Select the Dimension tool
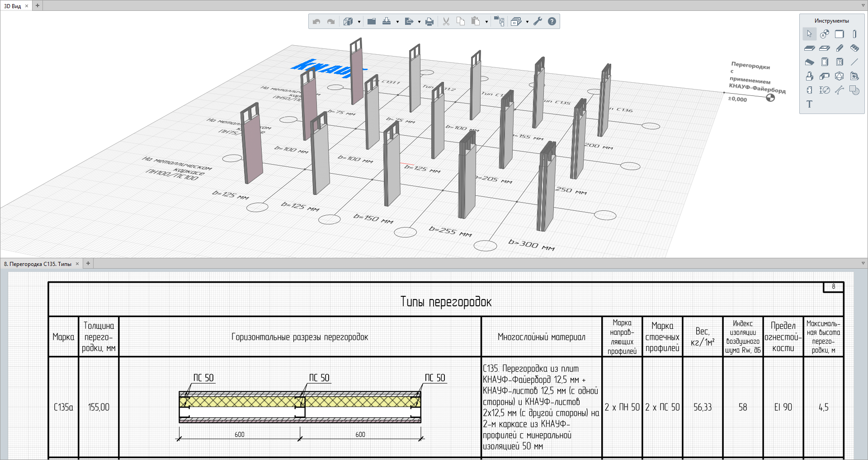This screenshot has width=868, height=460. pyautogui.click(x=825, y=90)
